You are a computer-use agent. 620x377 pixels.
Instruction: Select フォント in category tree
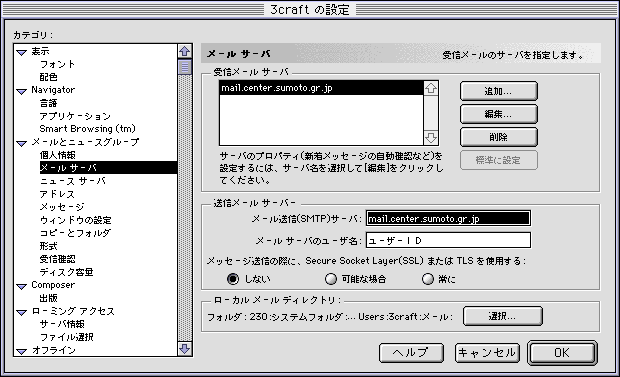tap(57, 64)
